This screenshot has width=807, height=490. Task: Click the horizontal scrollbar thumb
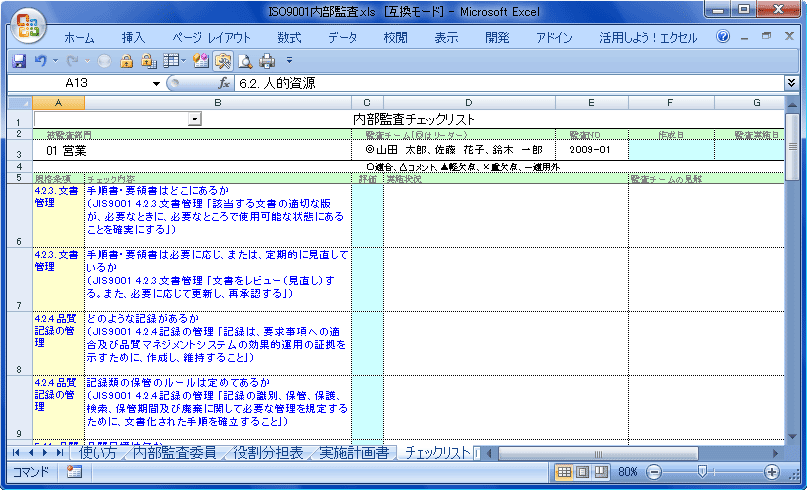tap(598, 453)
